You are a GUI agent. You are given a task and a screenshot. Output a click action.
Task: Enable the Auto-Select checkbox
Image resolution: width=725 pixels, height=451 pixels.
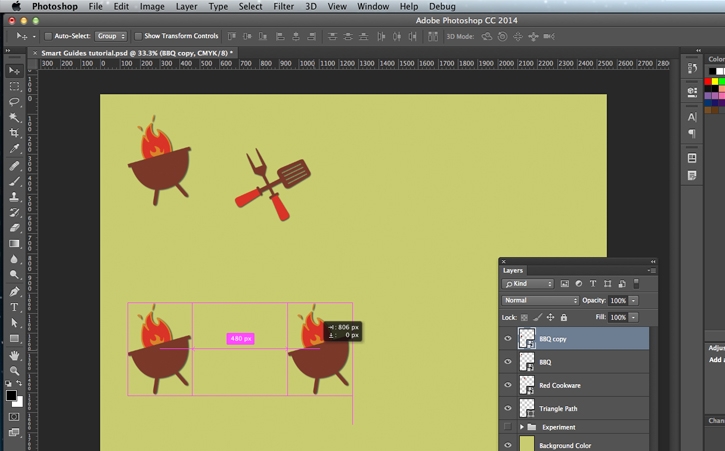[x=48, y=36]
